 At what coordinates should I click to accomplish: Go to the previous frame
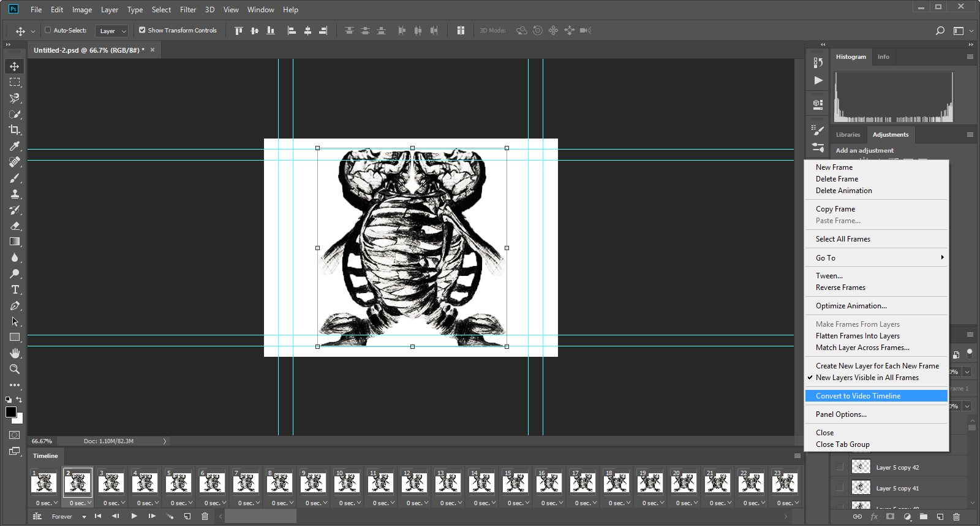(116, 516)
